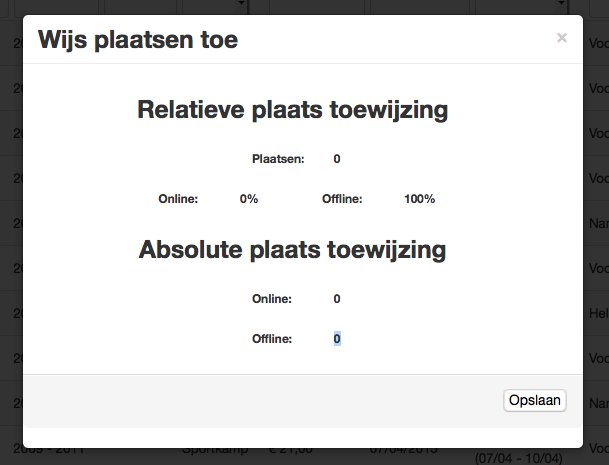Screen dimensions: 609x465
Task: Click the highlighted absolute Offline value
Action: 337,339
